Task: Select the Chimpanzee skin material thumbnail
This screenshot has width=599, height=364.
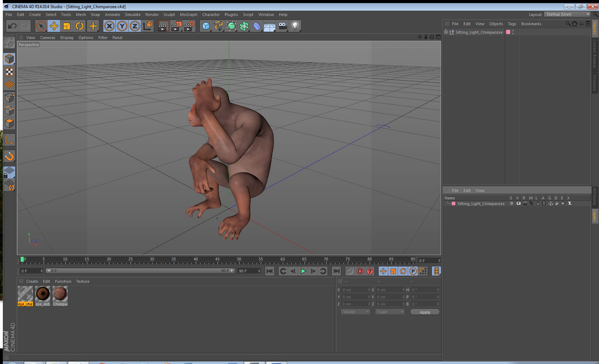Action: (x=60, y=296)
